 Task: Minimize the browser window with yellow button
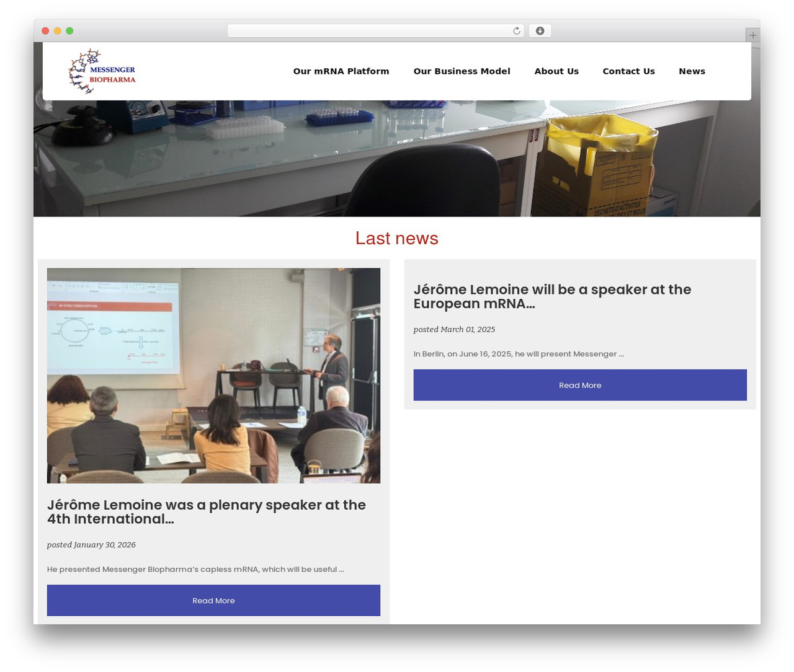[x=58, y=31]
